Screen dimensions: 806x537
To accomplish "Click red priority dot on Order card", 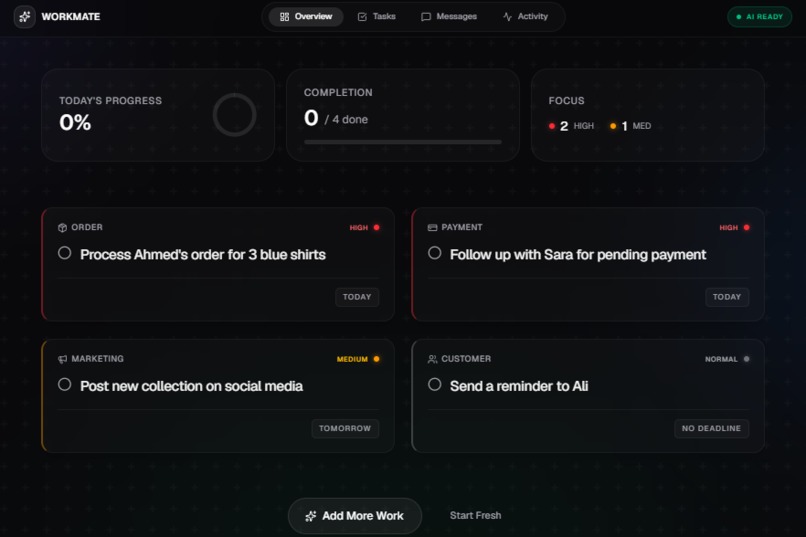I will pos(376,227).
